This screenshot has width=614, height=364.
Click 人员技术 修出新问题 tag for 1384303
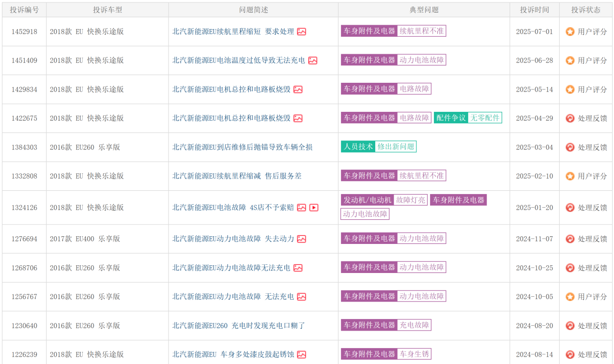(379, 147)
